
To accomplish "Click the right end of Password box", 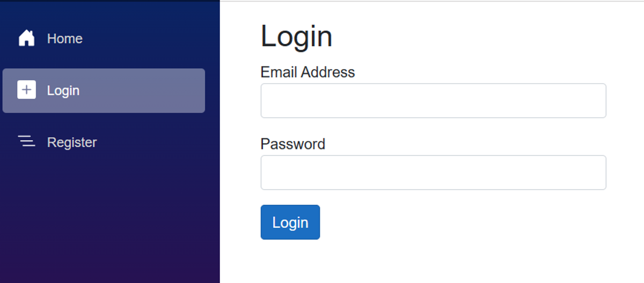I will click(596, 173).
